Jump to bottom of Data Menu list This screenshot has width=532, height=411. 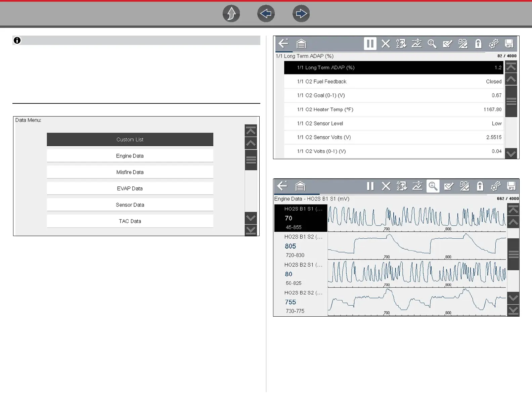(x=251, y=230)
